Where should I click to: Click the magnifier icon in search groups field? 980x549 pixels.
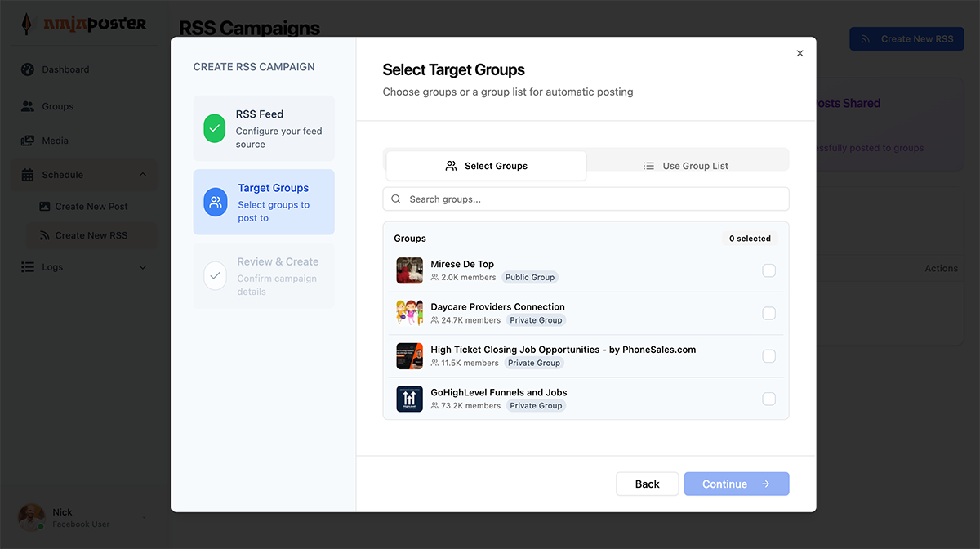click(396, 199)
